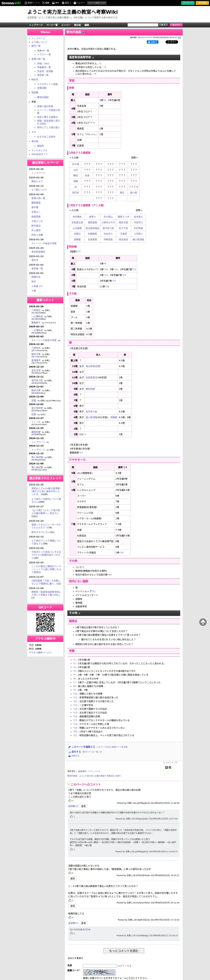210x980 pixels.
Task: Like the first comment about 右腕 にコンパス
Action: coord(70,800)
